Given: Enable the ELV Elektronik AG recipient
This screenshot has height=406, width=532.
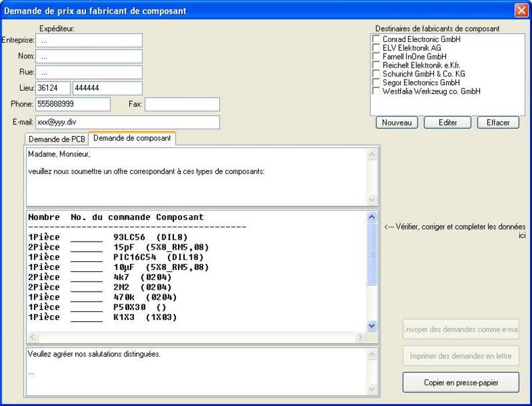Looking at the screenshot, I should (x=376, y=49).
